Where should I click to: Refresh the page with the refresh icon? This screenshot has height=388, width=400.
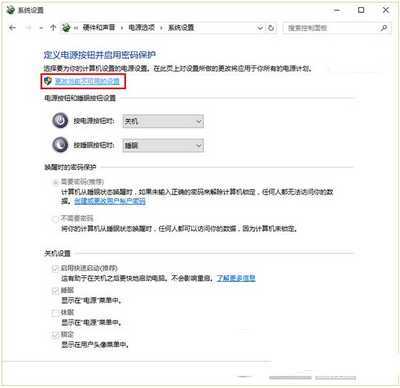coord(271,28)
